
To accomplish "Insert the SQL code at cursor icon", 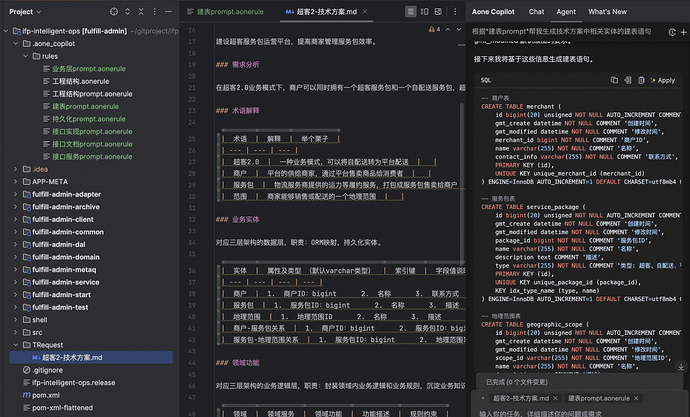I will (628, 80).
